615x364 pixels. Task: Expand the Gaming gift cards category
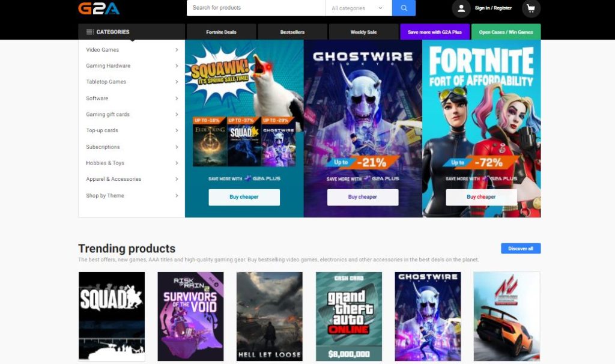point(132,115)
